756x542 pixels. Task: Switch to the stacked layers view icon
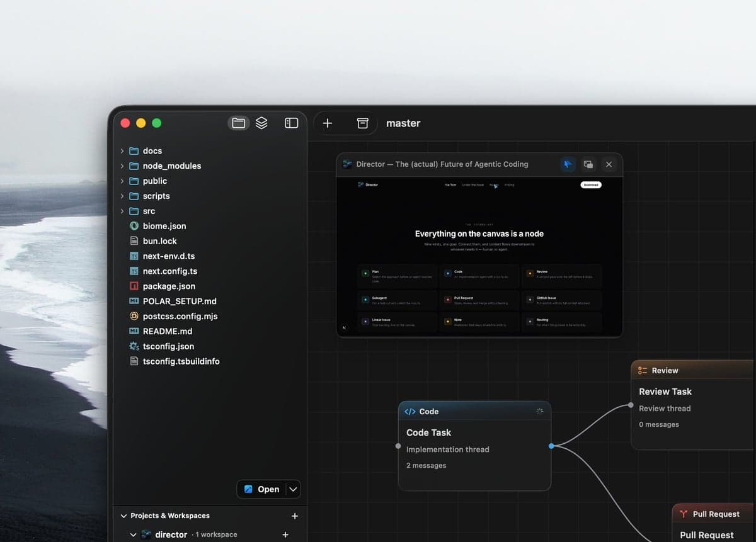click(x=261, y=123)
